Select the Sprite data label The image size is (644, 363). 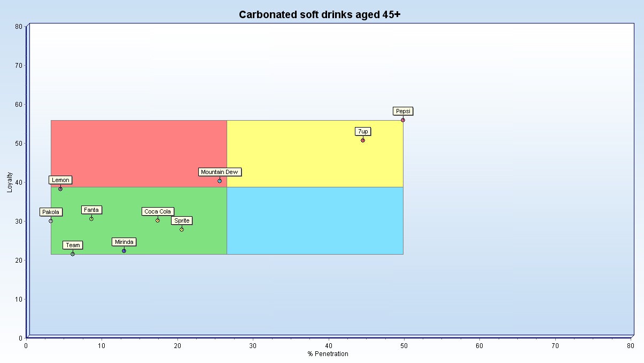[182, 220]
